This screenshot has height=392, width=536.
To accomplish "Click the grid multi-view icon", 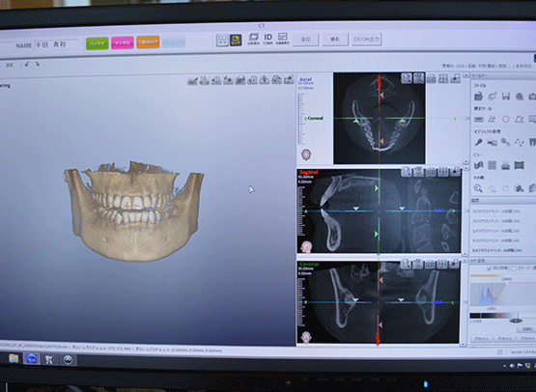I will coord(492,165).
